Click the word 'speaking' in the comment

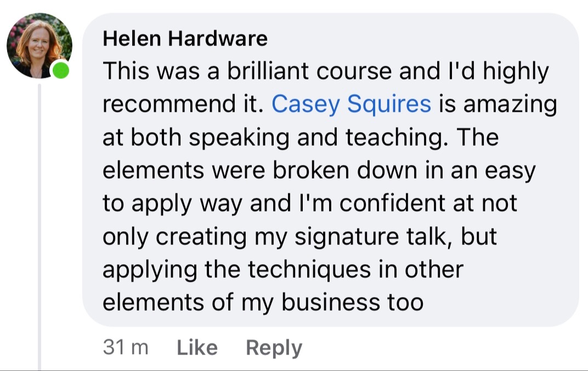pyautogui.click(x=239, y=137)
